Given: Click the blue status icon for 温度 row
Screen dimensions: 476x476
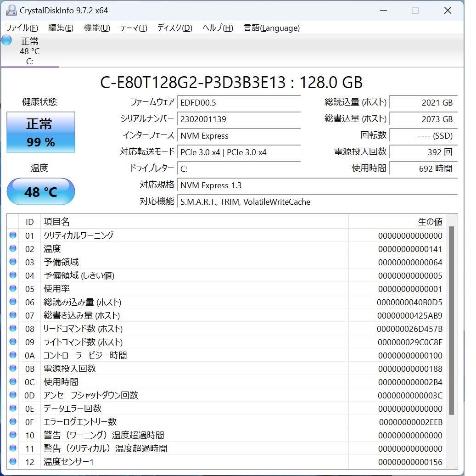Looking at the screenshot, I should 13,248.
